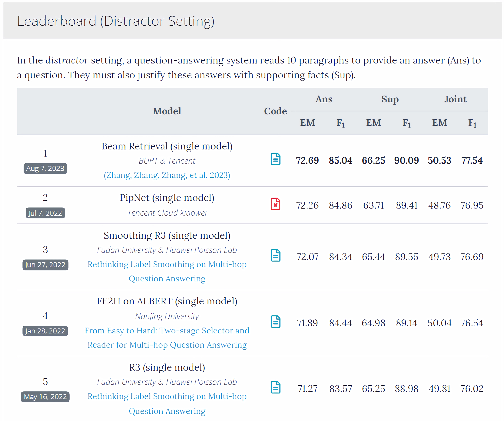Image resolution: width=504 pixels, height=421 pixels.
Task: Open R3 Rethinking Label Smoothing paper link
Action: (x=167, y=396)
